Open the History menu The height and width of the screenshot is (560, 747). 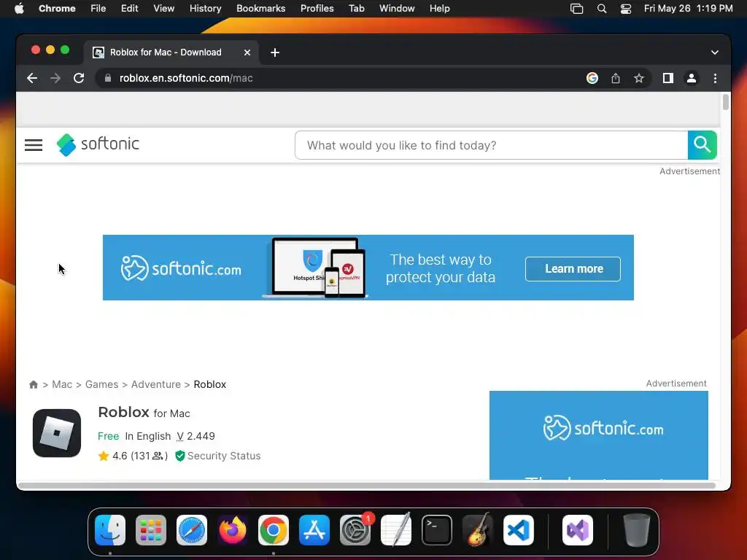[x=205, y=9]
